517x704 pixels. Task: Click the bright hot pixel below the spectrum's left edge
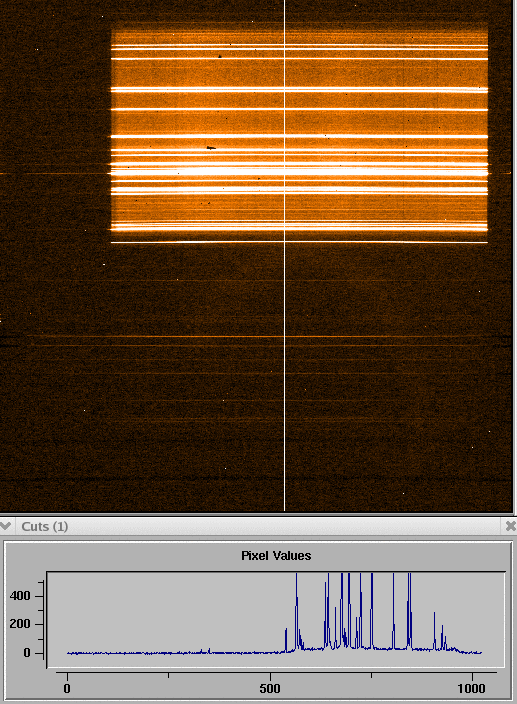pyautogui.click(x=104, y=264)
